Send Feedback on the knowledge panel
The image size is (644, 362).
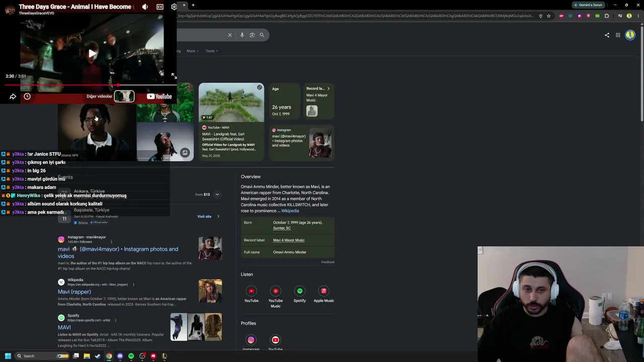tap(328, 262)
